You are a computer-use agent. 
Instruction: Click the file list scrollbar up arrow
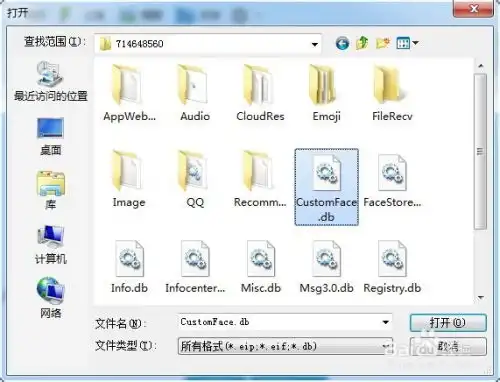(481, 66)
